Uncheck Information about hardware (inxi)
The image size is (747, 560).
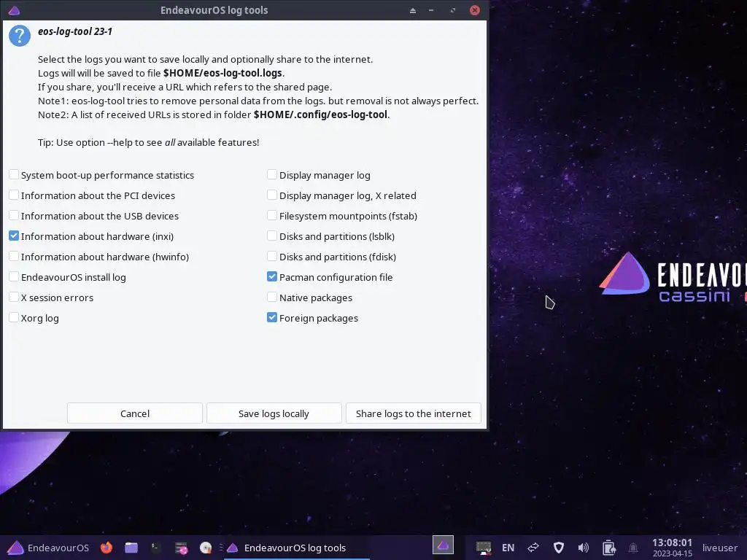[14, 236]
